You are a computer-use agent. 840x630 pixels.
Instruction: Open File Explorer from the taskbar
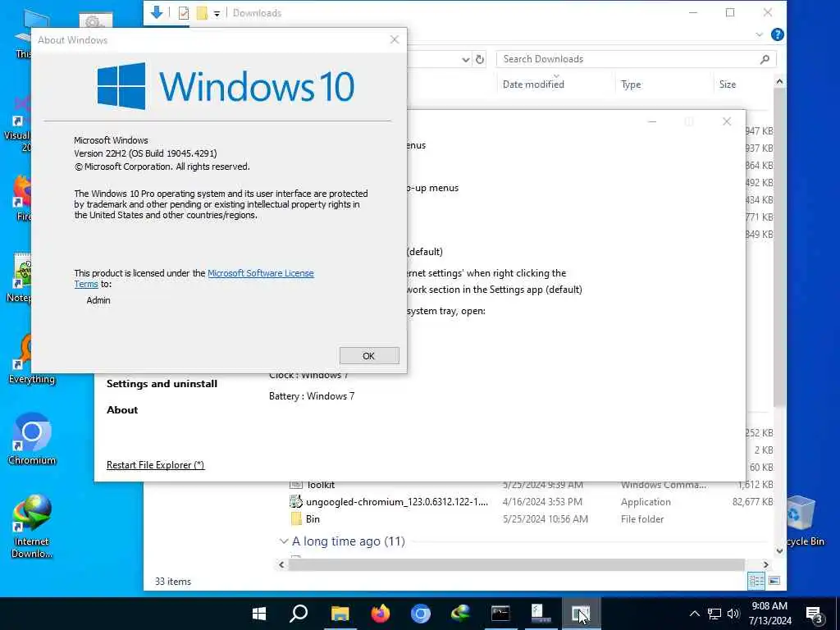(x=340, y=614)
